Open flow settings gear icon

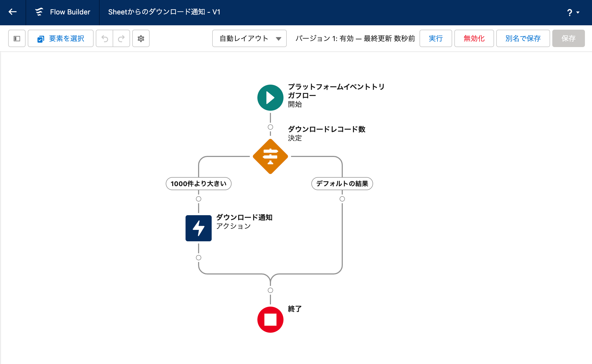pos(141,39)
